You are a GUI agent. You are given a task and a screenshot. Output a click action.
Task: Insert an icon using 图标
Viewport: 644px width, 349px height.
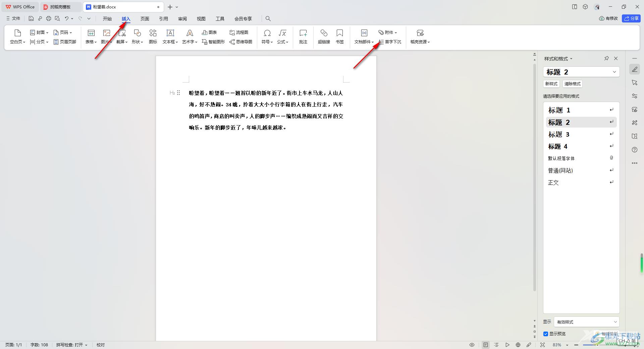pos(153,37)
